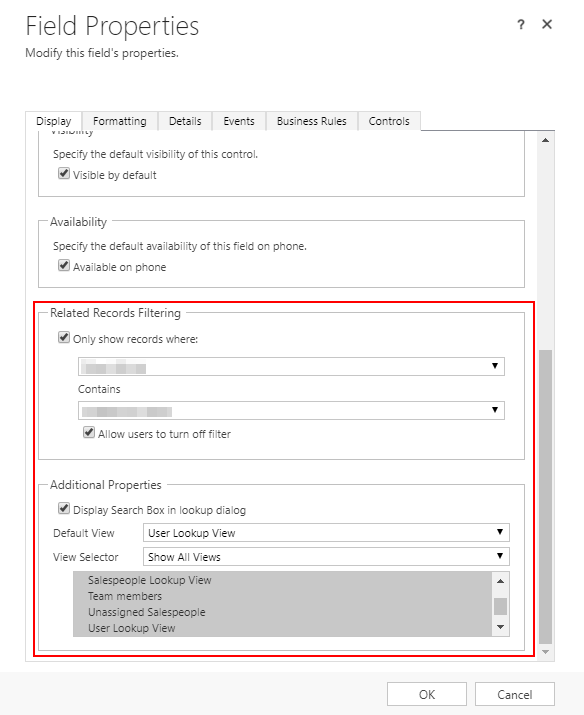Close the Field Properties dialog
Image resolution: width=584 pixels, height=715 pixels.
point(547,24)
